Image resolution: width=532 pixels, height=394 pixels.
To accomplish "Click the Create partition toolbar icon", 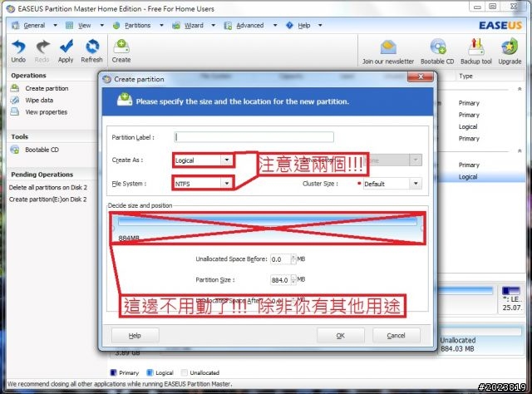I will coord(121,47).
